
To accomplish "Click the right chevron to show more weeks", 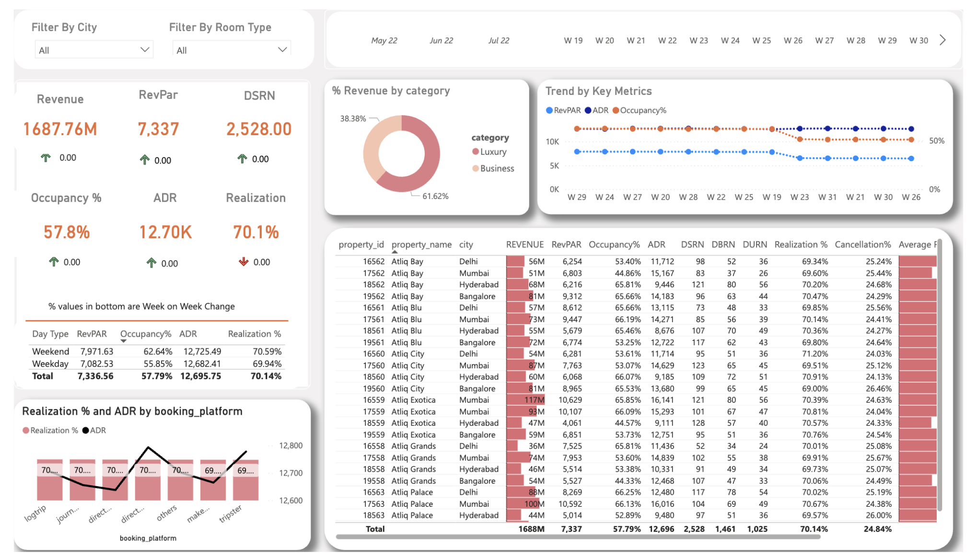I will [943, 40].
